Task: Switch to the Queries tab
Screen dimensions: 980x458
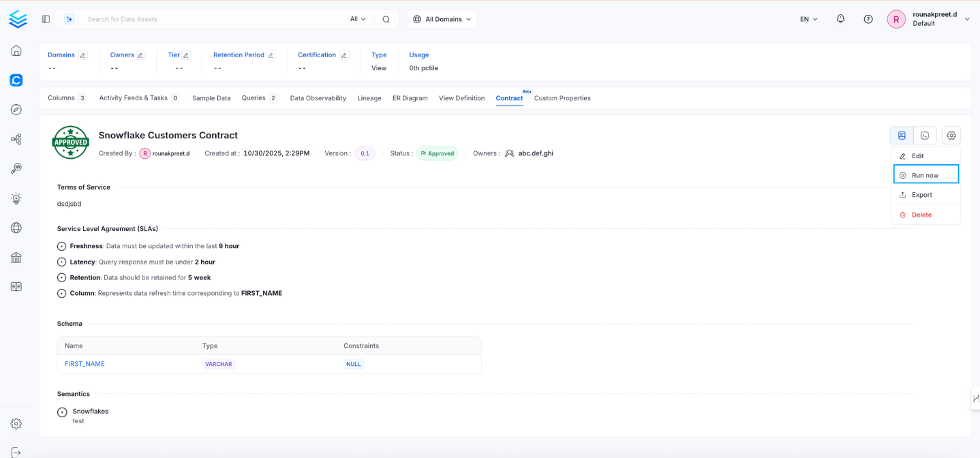Action: (x=254, y=97)
